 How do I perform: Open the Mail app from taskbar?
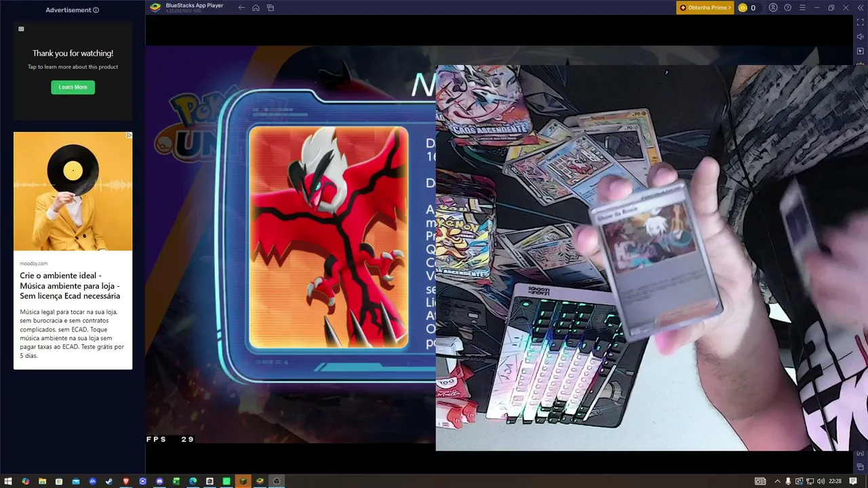point(76,481)
